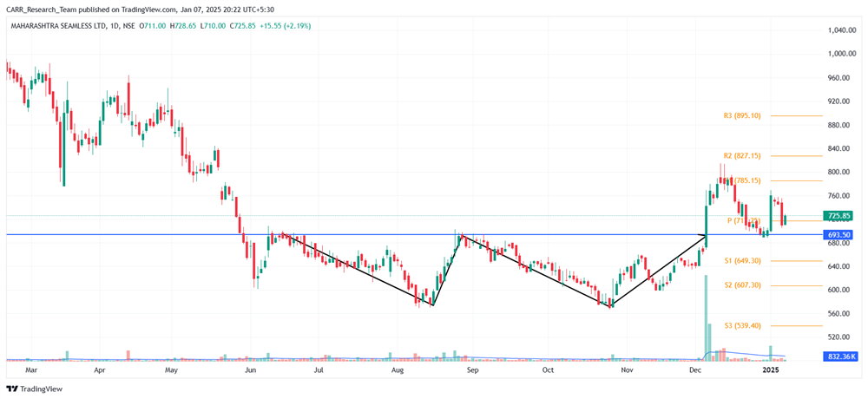Click the +15.55 (+2.19%) change value
Viewport: 868px width, 399px height.
tap(287, 25)
